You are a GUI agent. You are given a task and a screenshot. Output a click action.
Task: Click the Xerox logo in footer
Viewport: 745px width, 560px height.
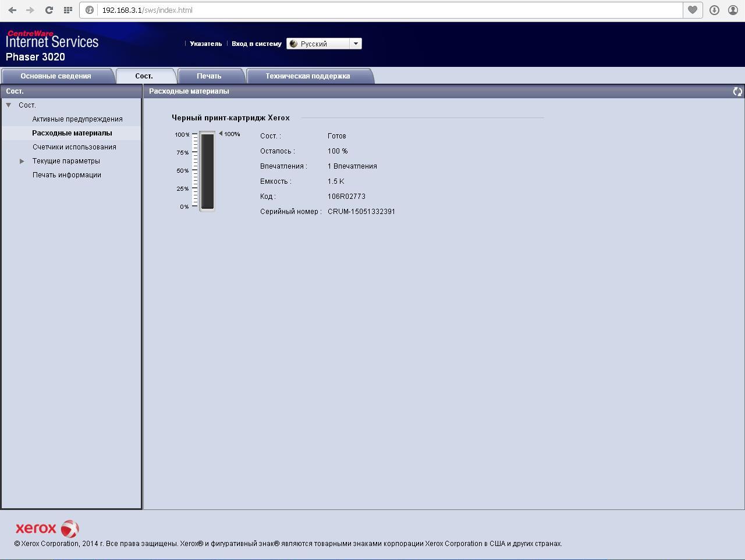click(47, 529)
